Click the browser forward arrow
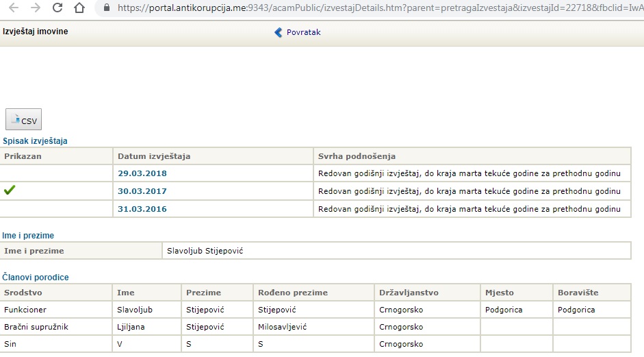 coord(36,8)
